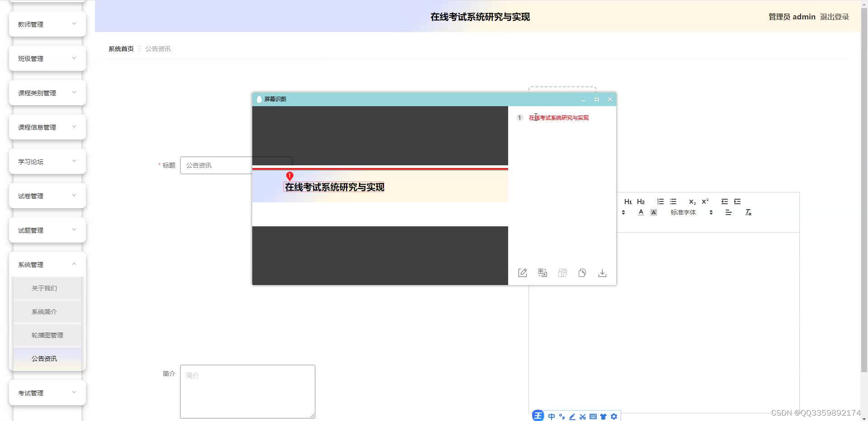Screen dimensions: 868x421
Task: Click the 简介 textarea
Action: pos(248,392)
